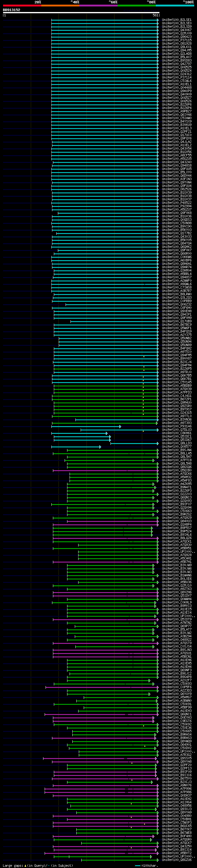Click the red 20% identity color segment

pos(22,6)
